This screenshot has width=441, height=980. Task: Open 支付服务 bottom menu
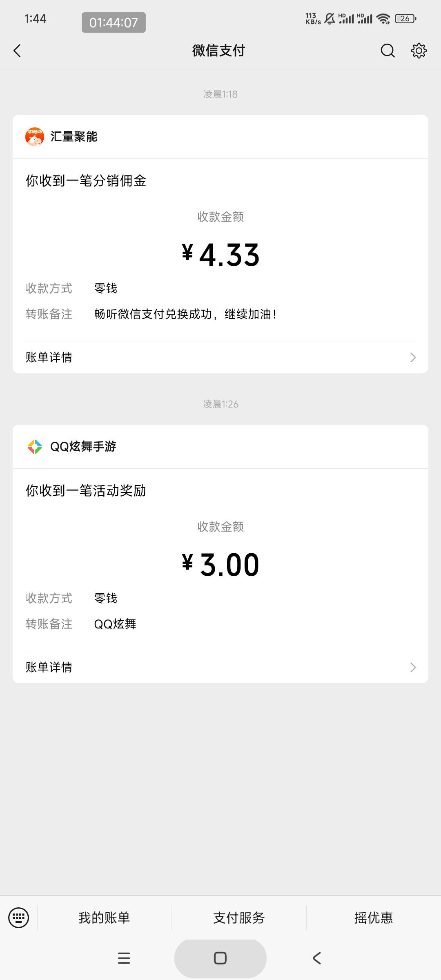(x=239, y=918)
